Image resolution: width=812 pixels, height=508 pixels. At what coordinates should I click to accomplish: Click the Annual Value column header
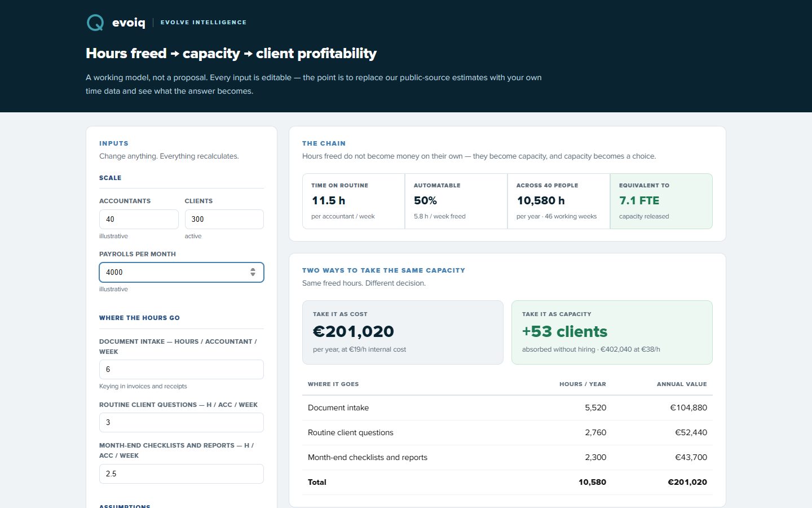[682, 384]
